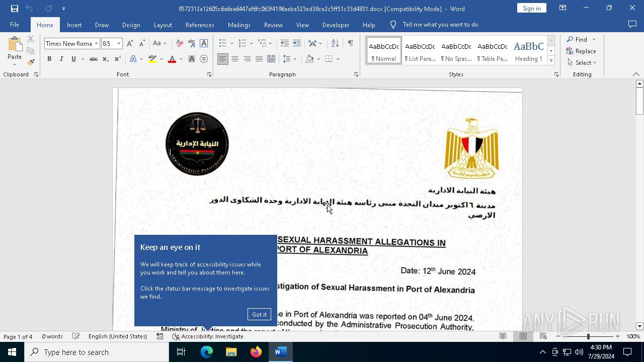Switch to the Developer tab
Viewport: 644px width, 362px height.
336,25
